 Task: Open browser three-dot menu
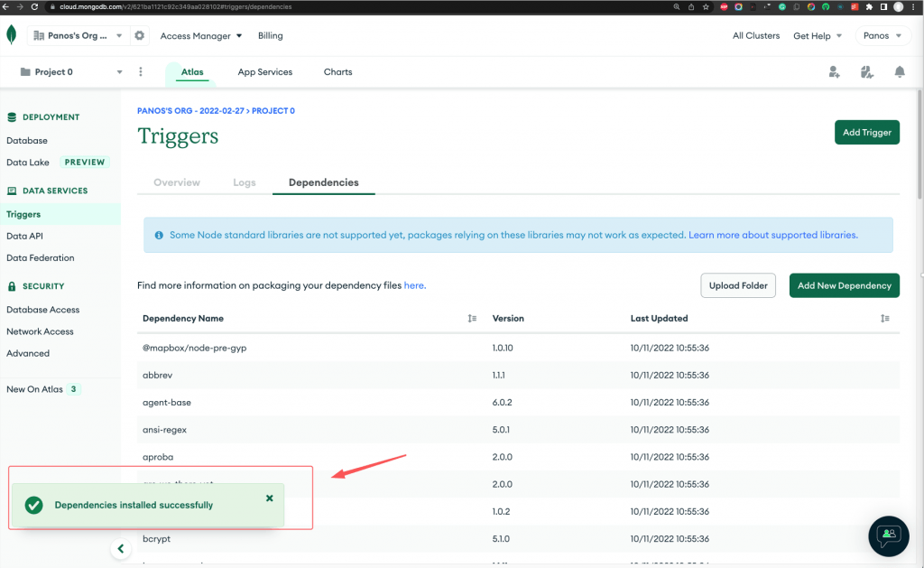[913, 7]
